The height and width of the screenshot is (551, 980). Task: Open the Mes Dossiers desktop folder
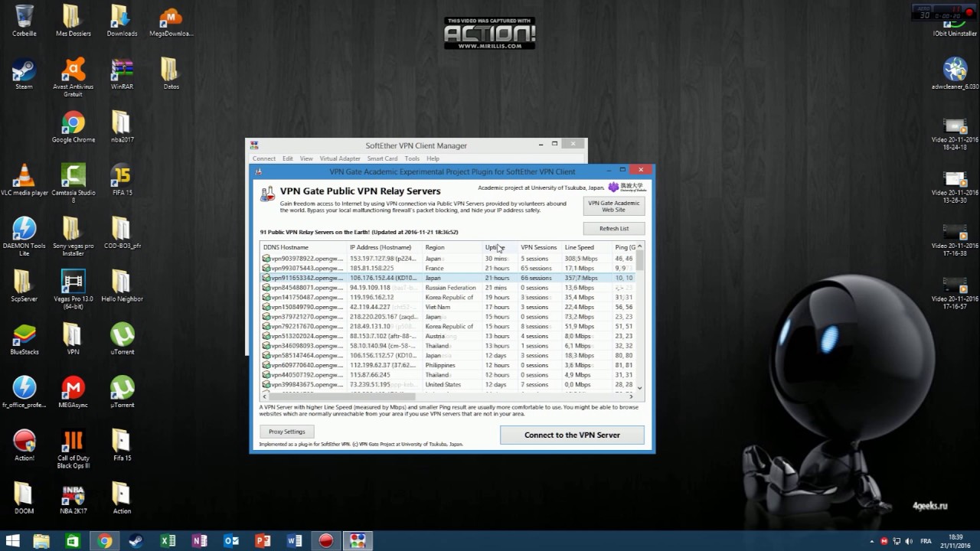(x=73, y=21)
